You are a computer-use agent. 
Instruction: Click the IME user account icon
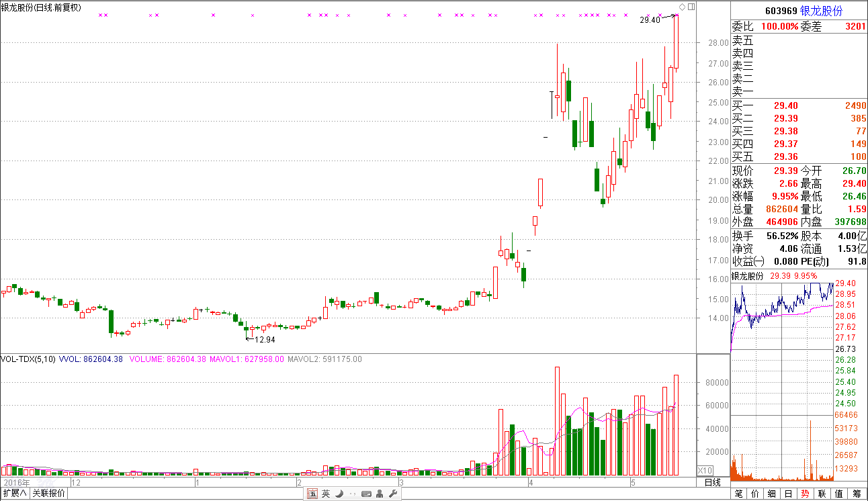coord(380,494)
